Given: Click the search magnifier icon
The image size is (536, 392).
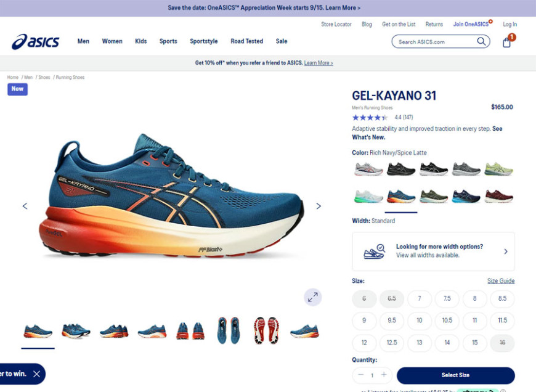Looking at the screenshot, I should 481,41.
